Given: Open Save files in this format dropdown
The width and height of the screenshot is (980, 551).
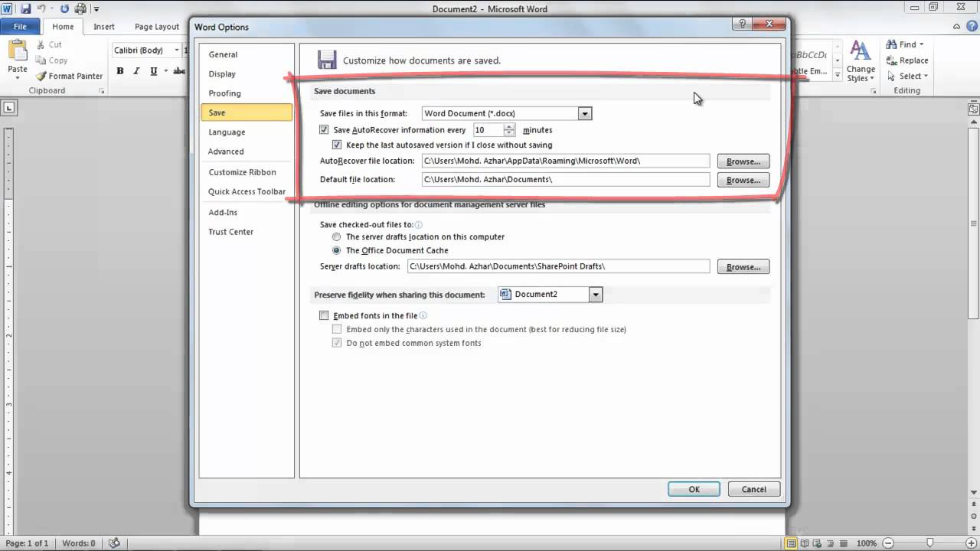Looking at the screenshot, I should click(x=585, y=113).
